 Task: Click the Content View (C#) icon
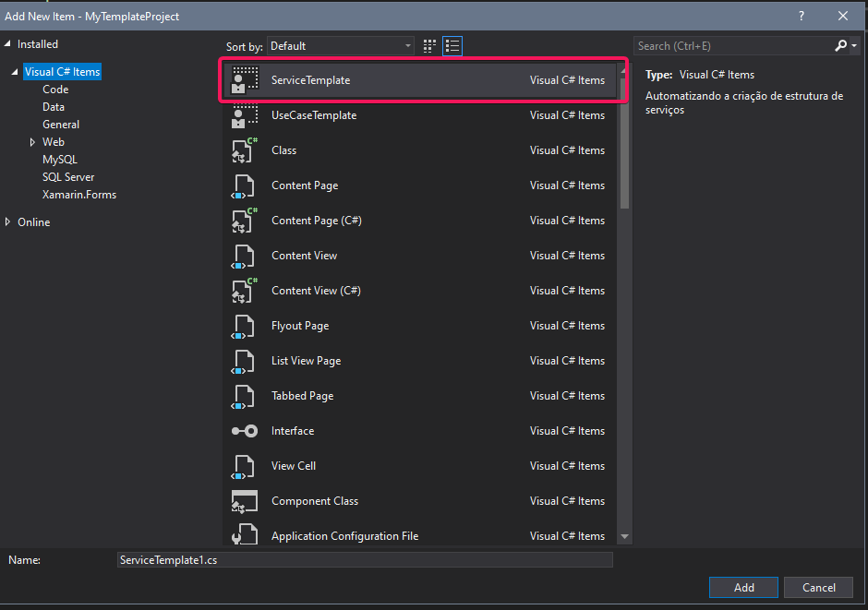pos(244,291)
